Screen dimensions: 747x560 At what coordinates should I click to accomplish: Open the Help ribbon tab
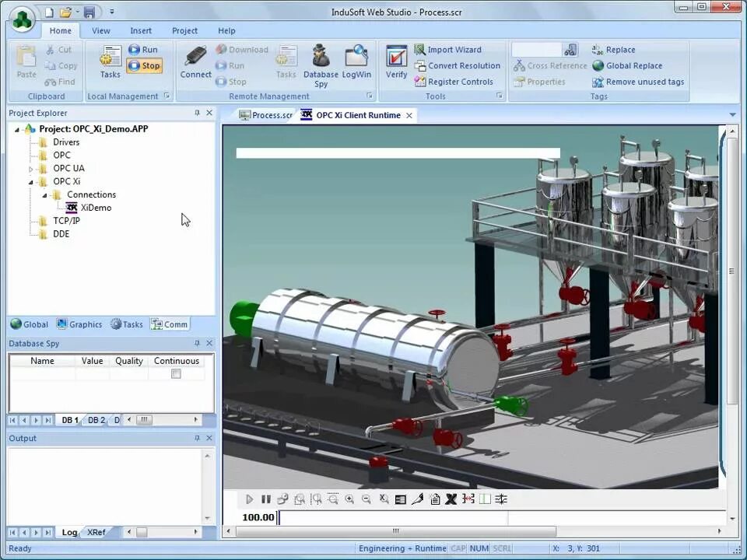226,30
